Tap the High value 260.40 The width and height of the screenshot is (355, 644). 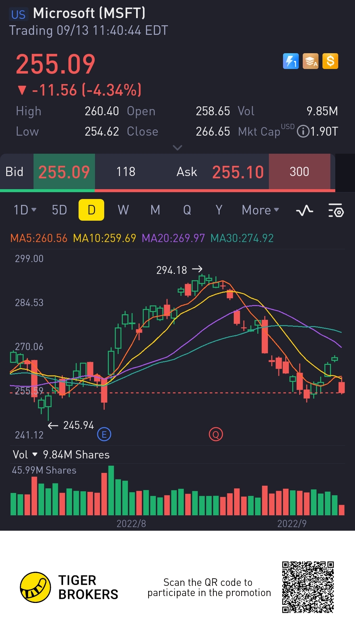pyautogui.click(x=102, y=111)
